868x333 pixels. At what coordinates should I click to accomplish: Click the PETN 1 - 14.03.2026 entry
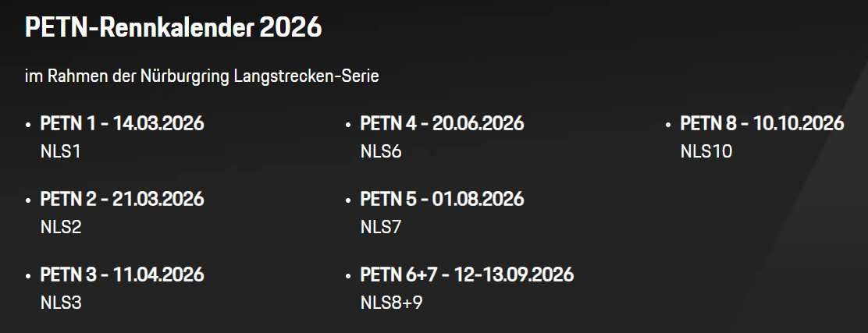click(x=122, y=123)
